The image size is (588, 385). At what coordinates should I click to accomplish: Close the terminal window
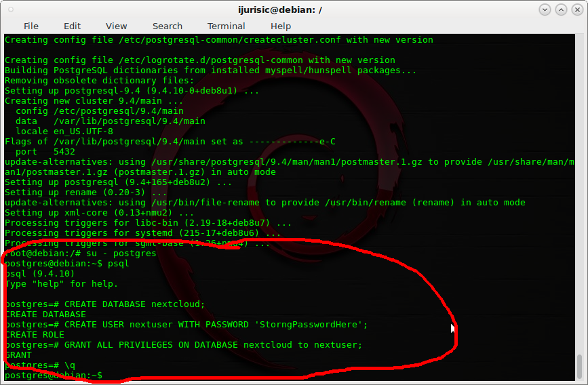pyautogui.click(x=578, y=9)
